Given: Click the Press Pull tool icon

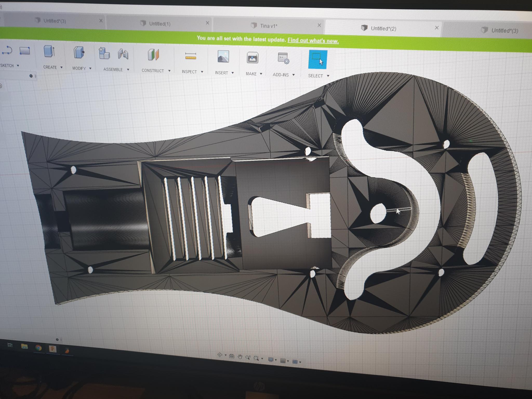Looking at the screenshot, I should 79,52.
